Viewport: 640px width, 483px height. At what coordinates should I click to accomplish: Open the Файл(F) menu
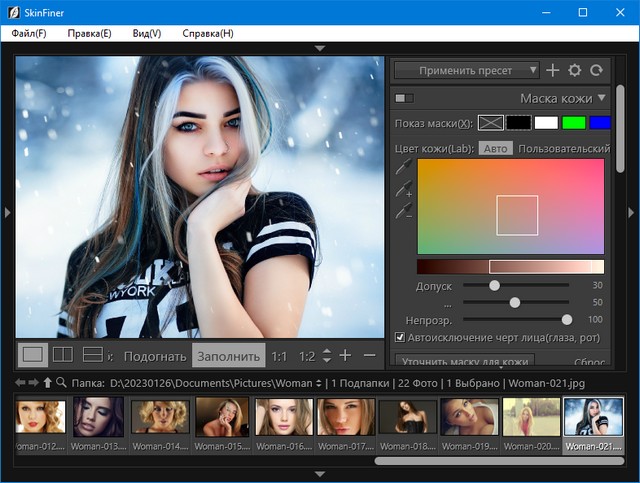point(29,33)
